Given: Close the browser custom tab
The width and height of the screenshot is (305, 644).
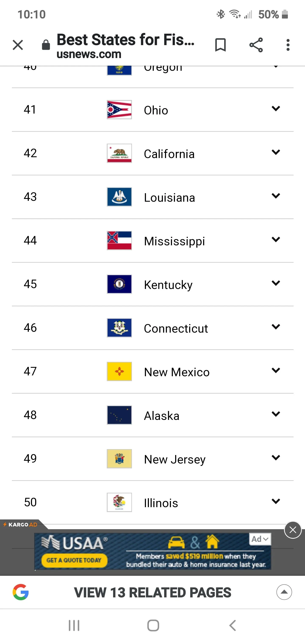Looking at the screenshot, I should (x=18, y=45).
